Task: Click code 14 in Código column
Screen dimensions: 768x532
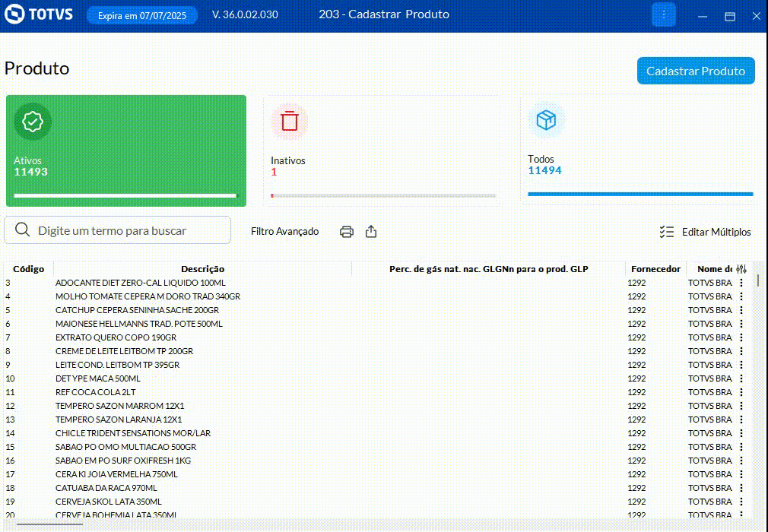Action: tap(11, 433)
